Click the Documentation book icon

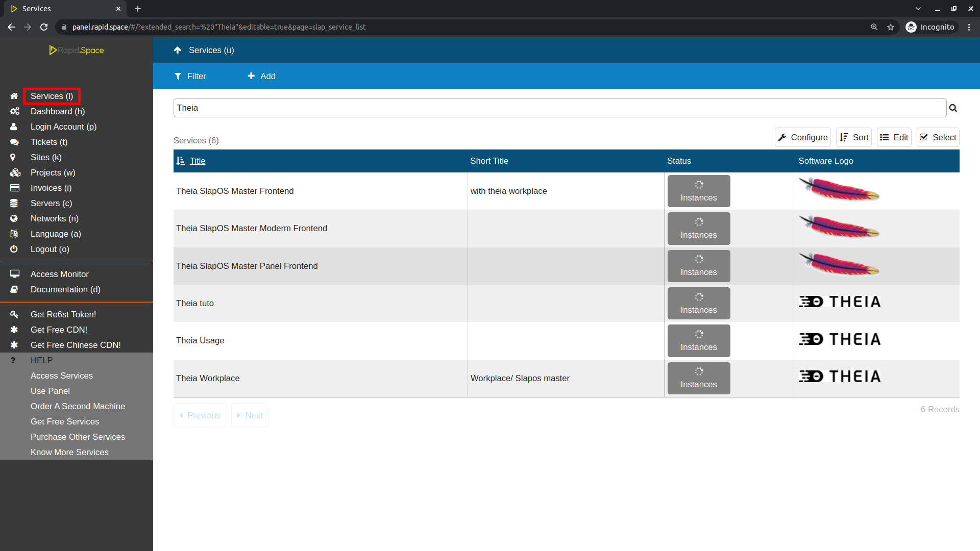[x=14, y=289]
